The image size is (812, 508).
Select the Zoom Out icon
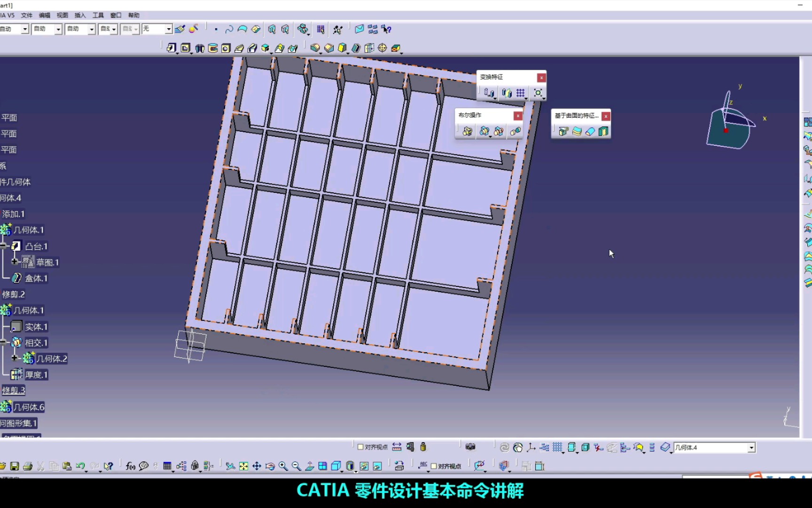[296, 466]
